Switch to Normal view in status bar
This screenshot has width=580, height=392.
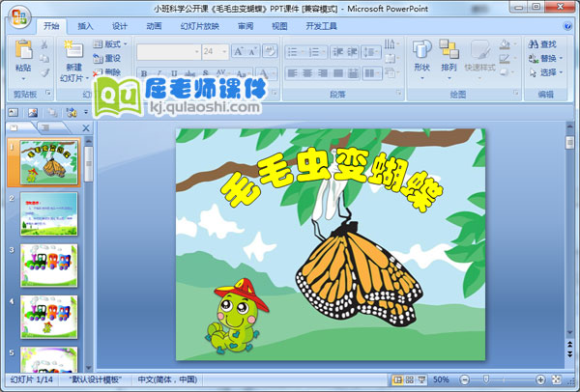[x=397, y=379]
